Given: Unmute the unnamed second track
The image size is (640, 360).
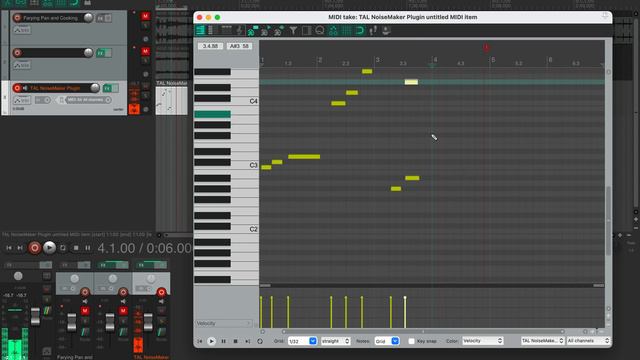Looking at the screenshot, I should click(x=145, y=51).
